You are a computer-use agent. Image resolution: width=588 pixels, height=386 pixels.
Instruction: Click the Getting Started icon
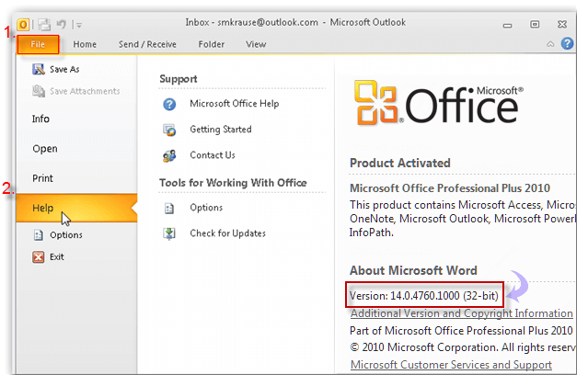pos(169,130)
